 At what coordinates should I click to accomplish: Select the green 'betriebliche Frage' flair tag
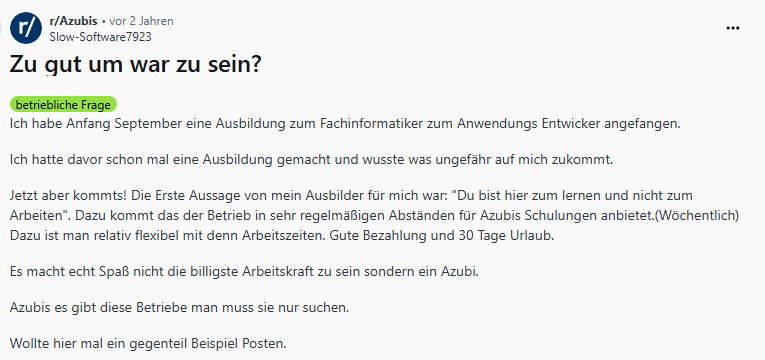point(63,104)
